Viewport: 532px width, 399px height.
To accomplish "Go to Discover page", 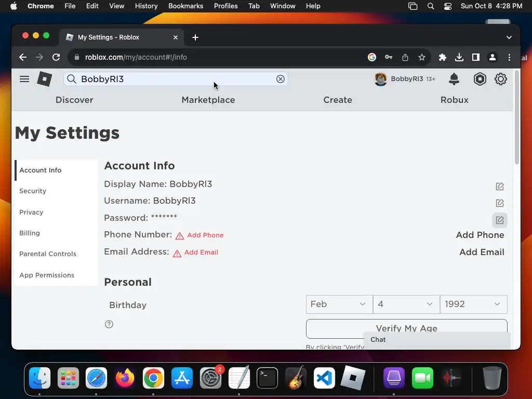I will pyautogui.click(x=74, y=100).
